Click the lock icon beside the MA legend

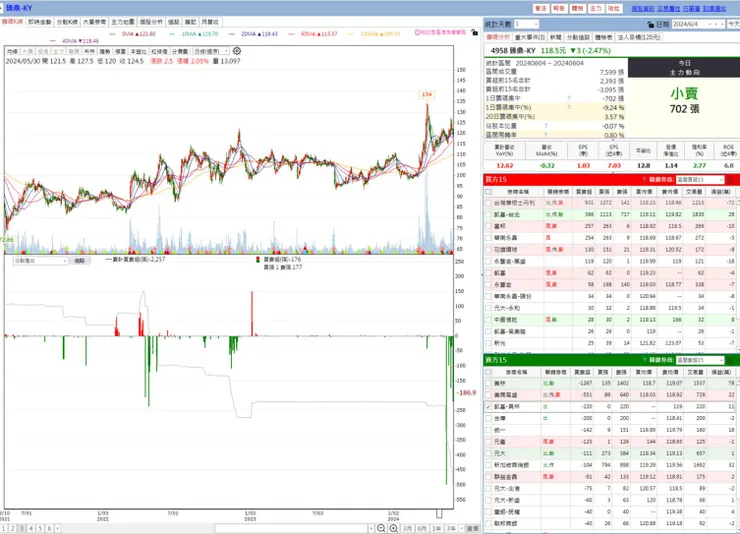pos(474,33)
